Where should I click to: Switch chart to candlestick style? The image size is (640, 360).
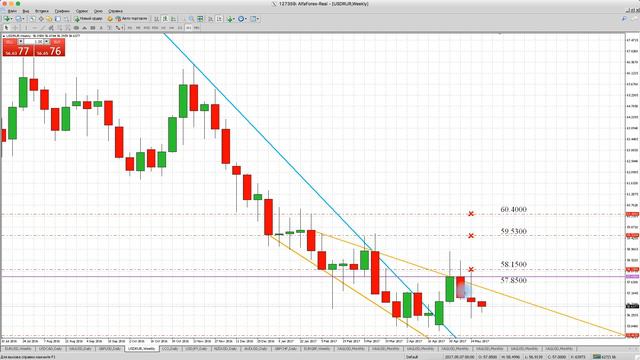(165, 19)
